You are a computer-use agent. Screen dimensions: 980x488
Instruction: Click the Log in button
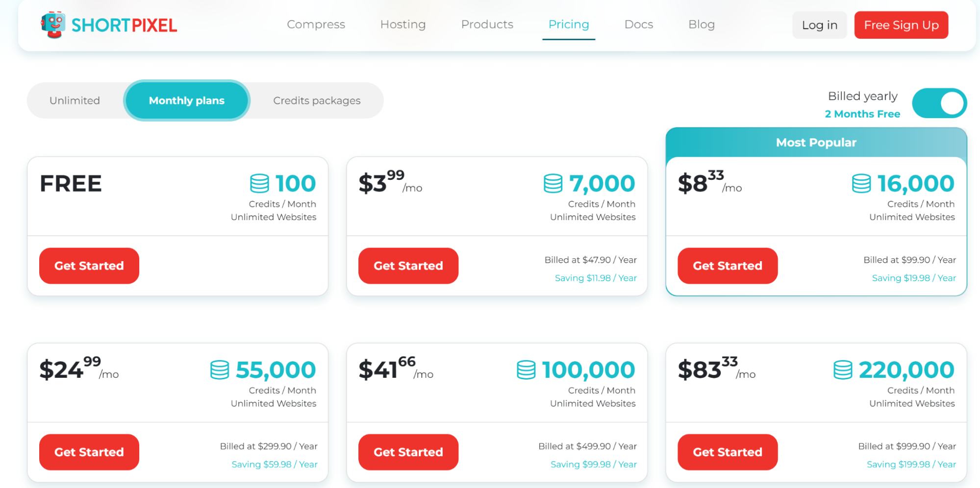[x=820, y=25]
